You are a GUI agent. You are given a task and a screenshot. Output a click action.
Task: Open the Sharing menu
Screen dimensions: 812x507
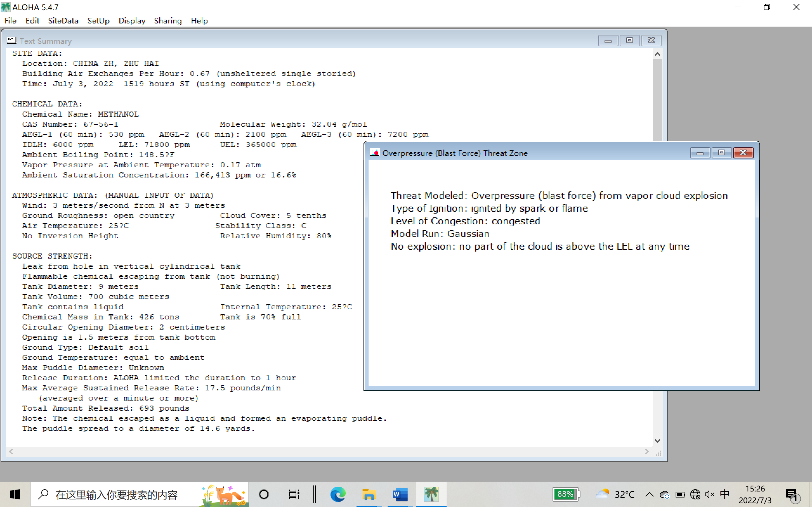pos(168,21)
